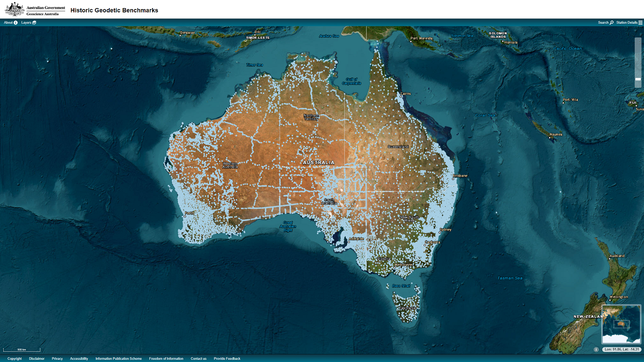
Task: Open the Disclaimer page link
Action: (x=37, y=358)
